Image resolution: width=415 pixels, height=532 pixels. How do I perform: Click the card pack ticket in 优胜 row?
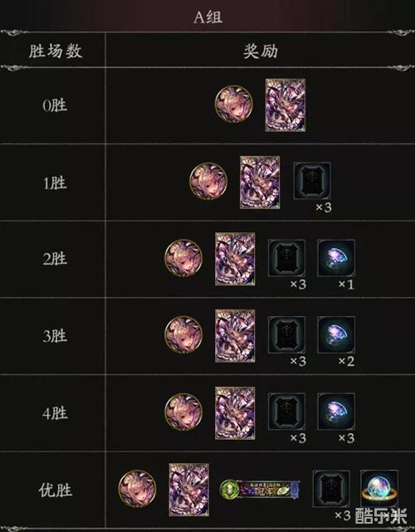tap(331, 489)
